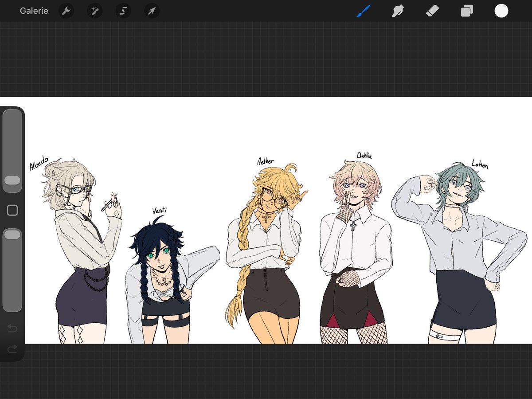
Task: Tap the Redo arrow in sidebar
Action: (12, 350)
